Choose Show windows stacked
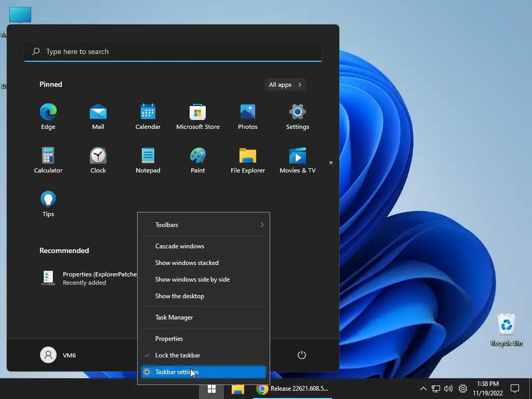Image resolution: width=532 pixels, height=399 pixels. (x=204, y=262)
